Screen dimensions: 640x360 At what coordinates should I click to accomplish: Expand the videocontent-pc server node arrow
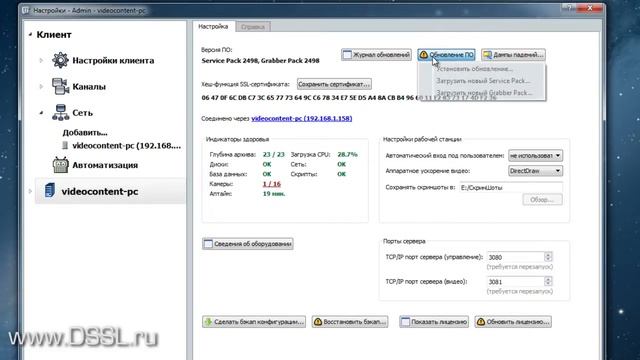pyautogui.click(x=30, y=191)
